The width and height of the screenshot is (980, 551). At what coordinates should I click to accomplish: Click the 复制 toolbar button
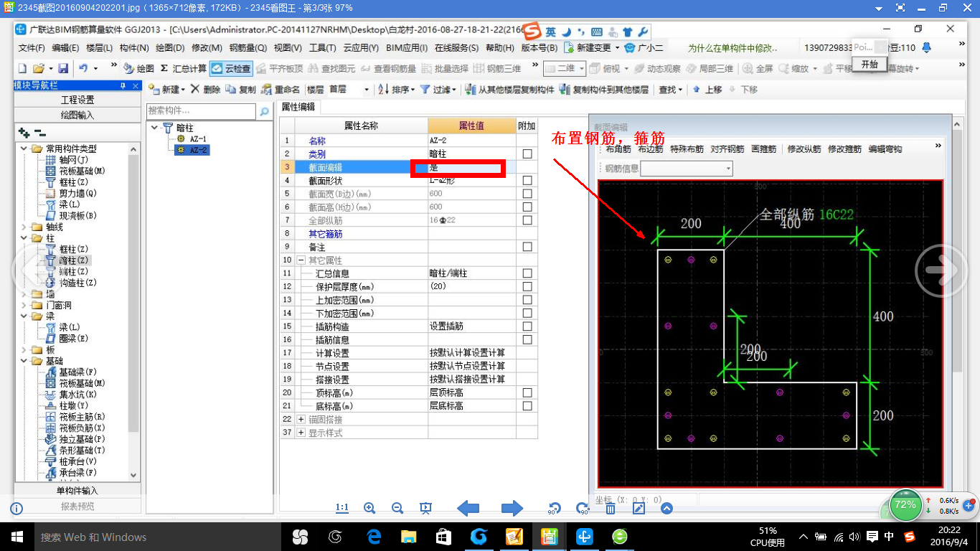point(241,90)
